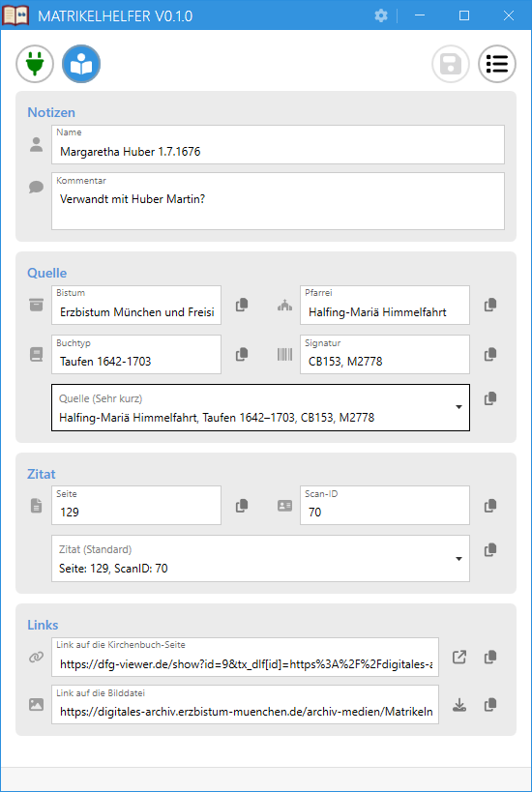Copy the Zitat (Standard) text
Viewport: 532px width, 792px height.
(x=490, y=549)
